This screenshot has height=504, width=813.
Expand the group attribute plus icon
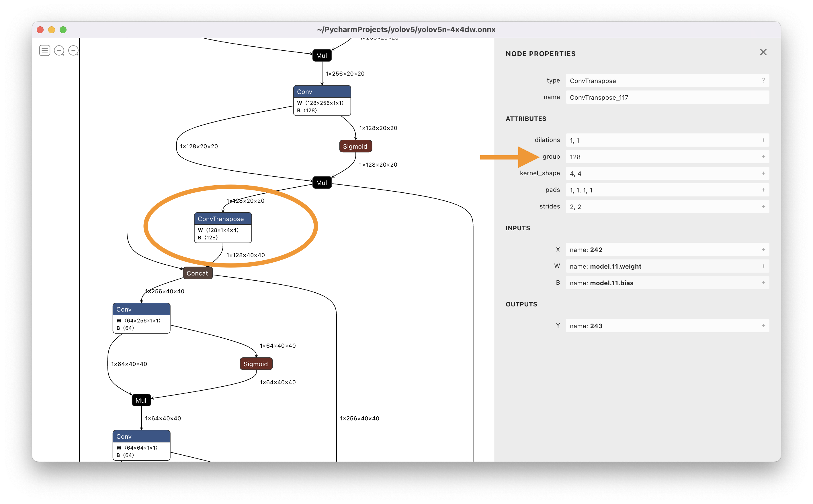coord(763,157)
